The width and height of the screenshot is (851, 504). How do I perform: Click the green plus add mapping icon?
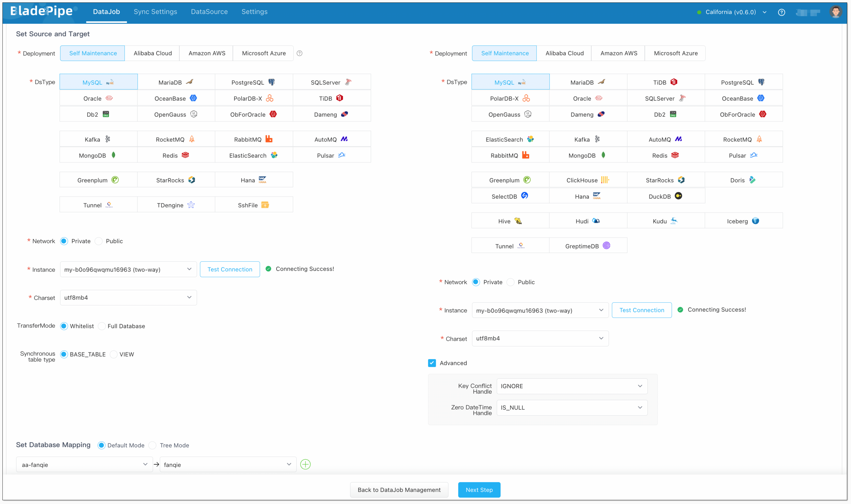[x=305, y=464]
